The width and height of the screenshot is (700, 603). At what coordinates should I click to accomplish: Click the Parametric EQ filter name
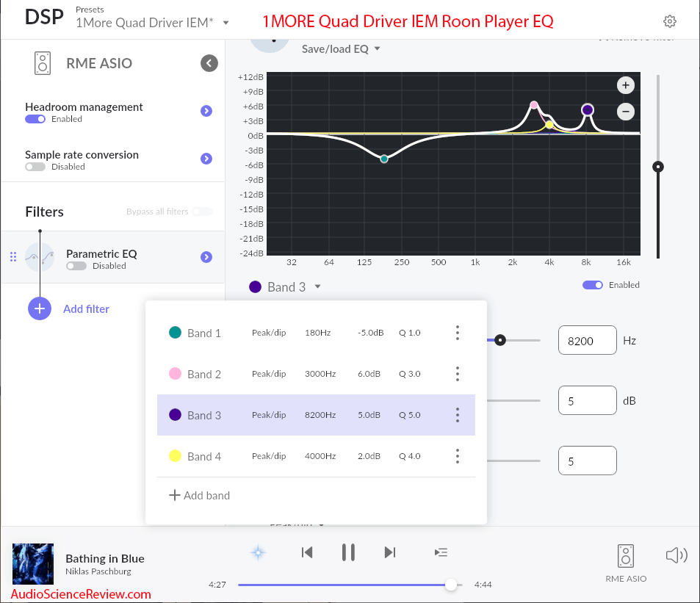click(101, 254)
